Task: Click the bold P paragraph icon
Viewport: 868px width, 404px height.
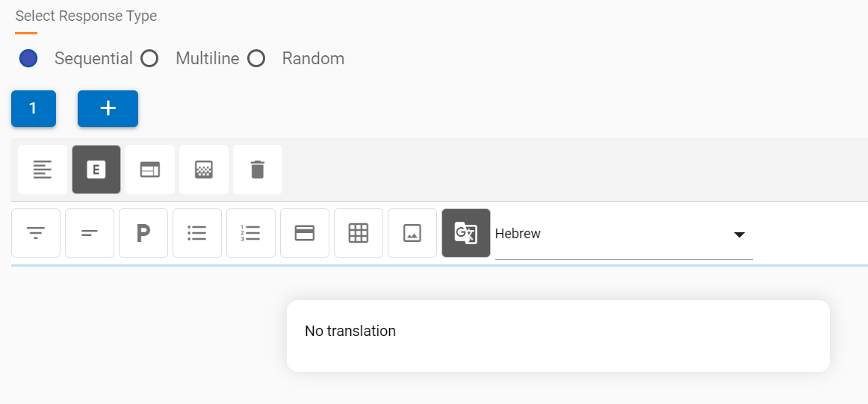Action: coord(143,233)
